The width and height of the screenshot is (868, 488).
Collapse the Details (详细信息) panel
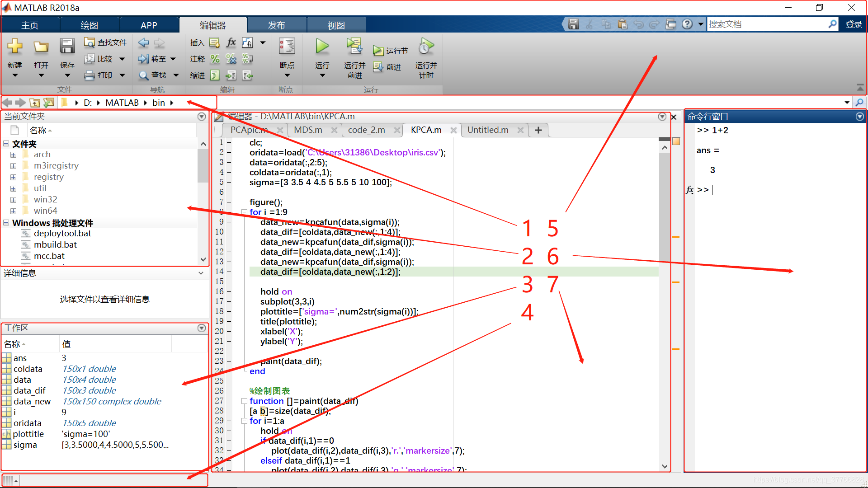(x=201, y=273)
